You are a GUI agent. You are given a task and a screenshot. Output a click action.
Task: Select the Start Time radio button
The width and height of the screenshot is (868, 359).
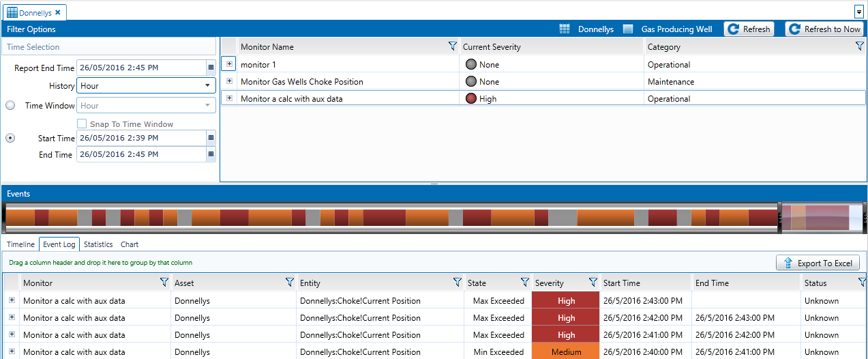pyautogui.click(x=10, y=138)
